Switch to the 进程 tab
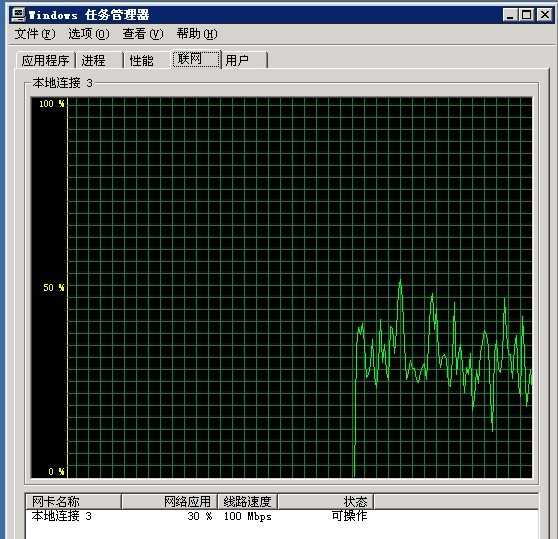This screenshot has width=558, height=539. pos(99,60)
